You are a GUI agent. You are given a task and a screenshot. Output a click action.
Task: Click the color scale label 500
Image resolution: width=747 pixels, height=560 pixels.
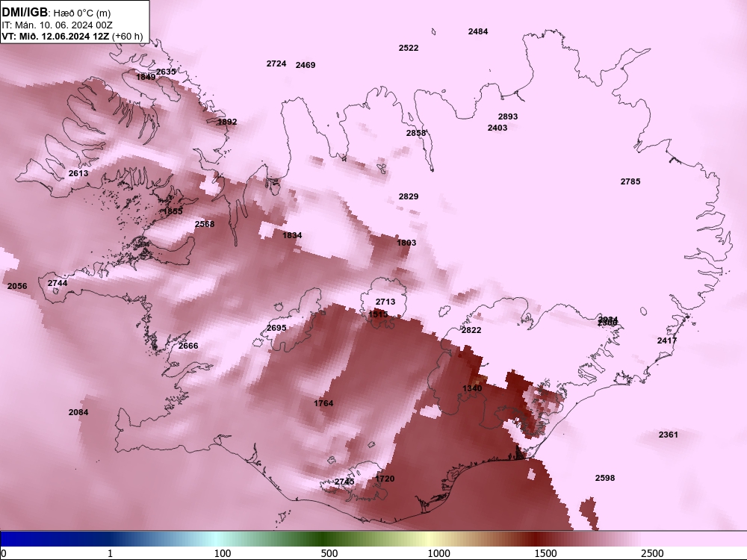coord(329,554)
